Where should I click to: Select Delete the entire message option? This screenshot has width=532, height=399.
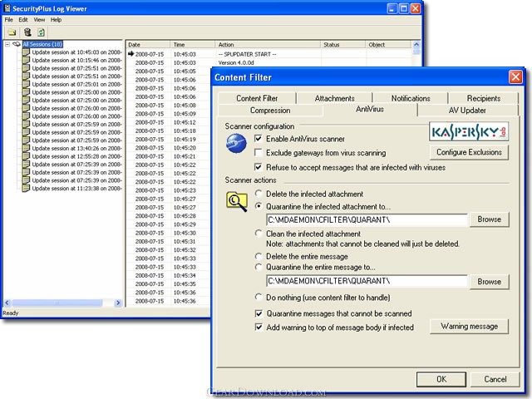[x=259, y=256]
